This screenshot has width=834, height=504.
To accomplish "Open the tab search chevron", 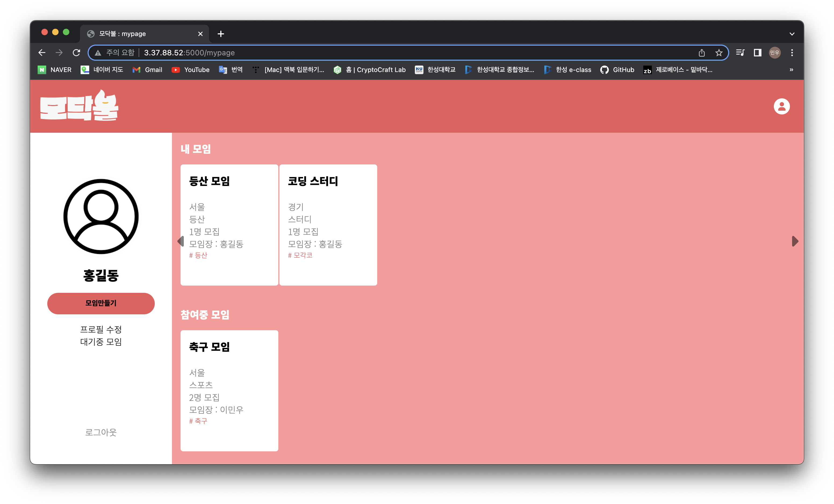I will [792, 34].
